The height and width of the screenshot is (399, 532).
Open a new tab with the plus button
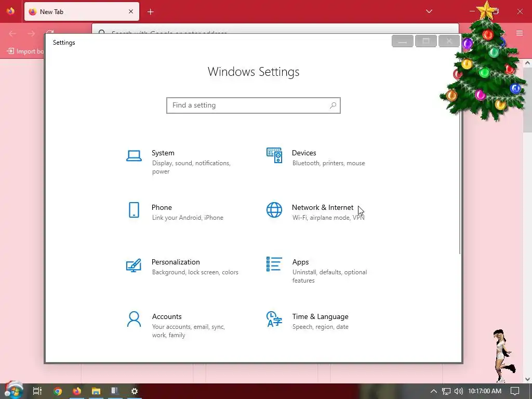point(151,12)
